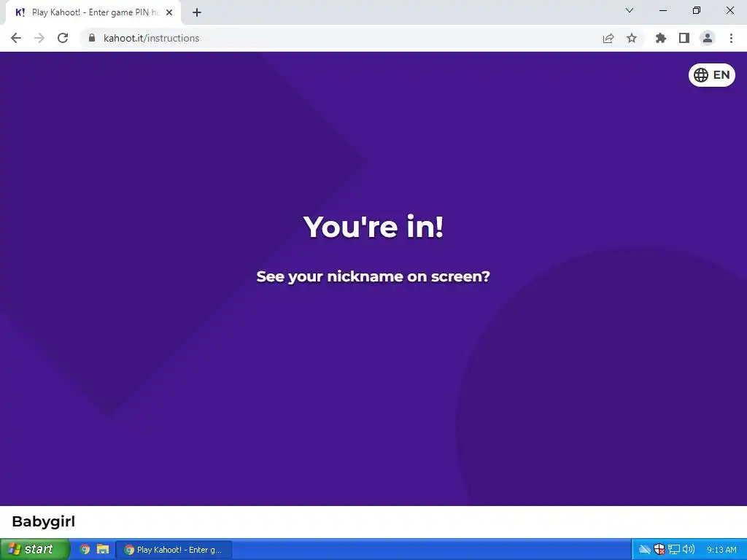Screen dimensions: 747x560
Task: Click the You're in! heading
Action: (x=373, y=227)
